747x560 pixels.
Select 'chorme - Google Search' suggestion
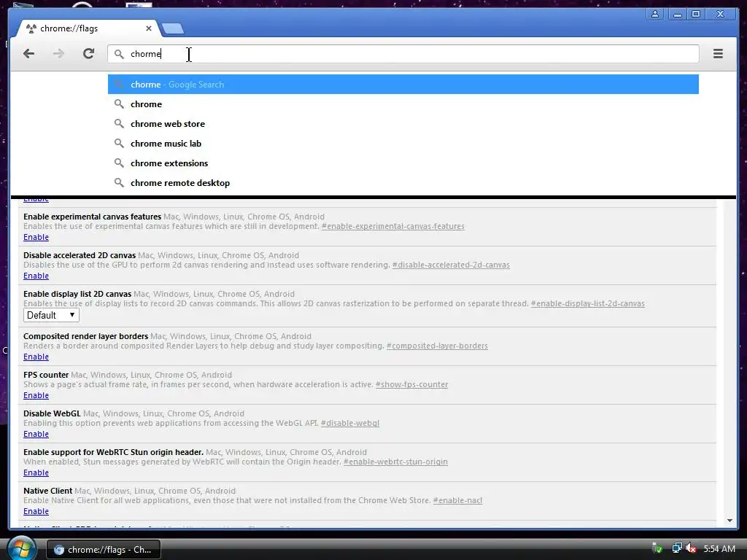[403, 85]
